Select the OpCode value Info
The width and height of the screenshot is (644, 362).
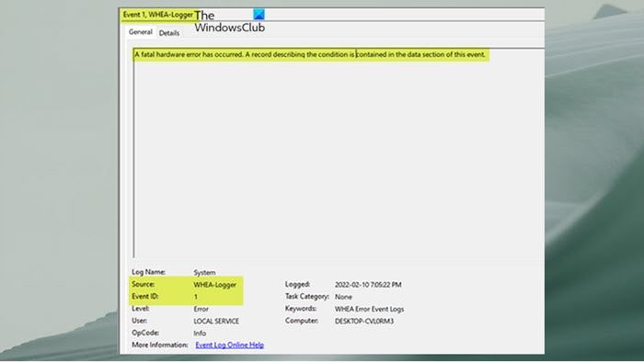(200, 333)
